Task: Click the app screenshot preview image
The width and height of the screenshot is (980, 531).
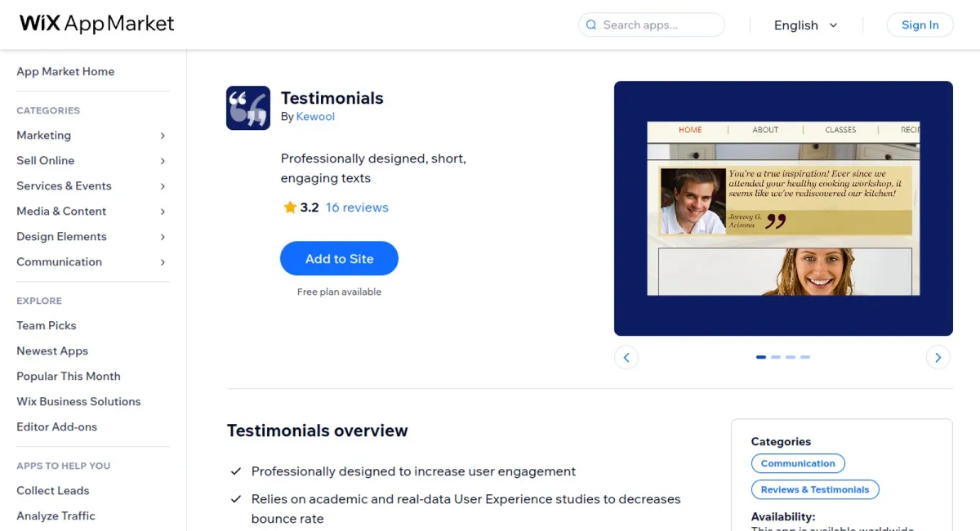Action: point(783,208)
